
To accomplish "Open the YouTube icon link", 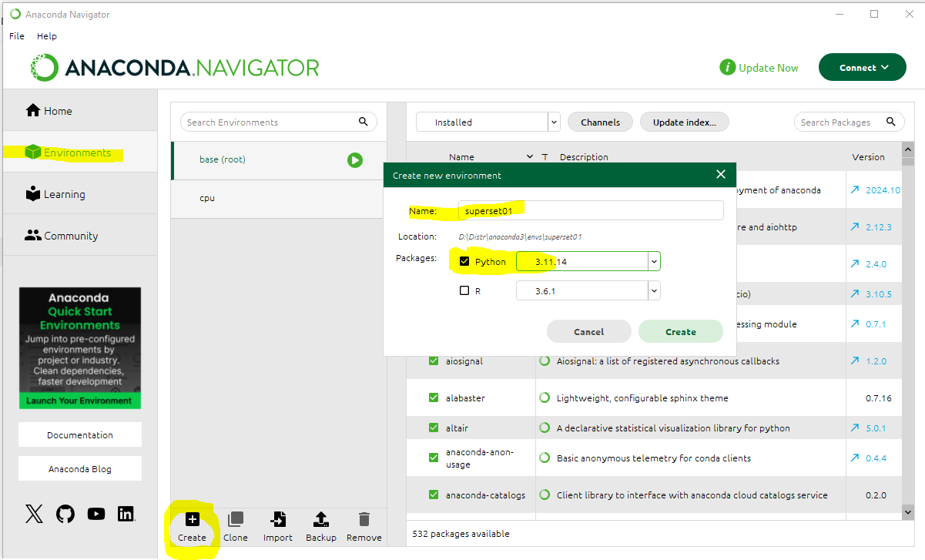I will click(96, 514).
